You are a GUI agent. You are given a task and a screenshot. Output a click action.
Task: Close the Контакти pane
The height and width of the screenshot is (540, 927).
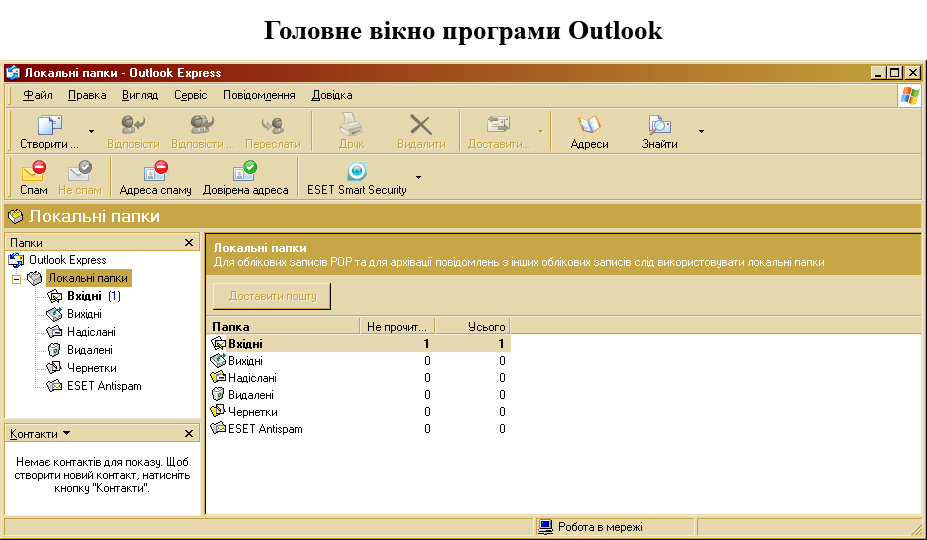pyautogui.click(x=189, y=434)
